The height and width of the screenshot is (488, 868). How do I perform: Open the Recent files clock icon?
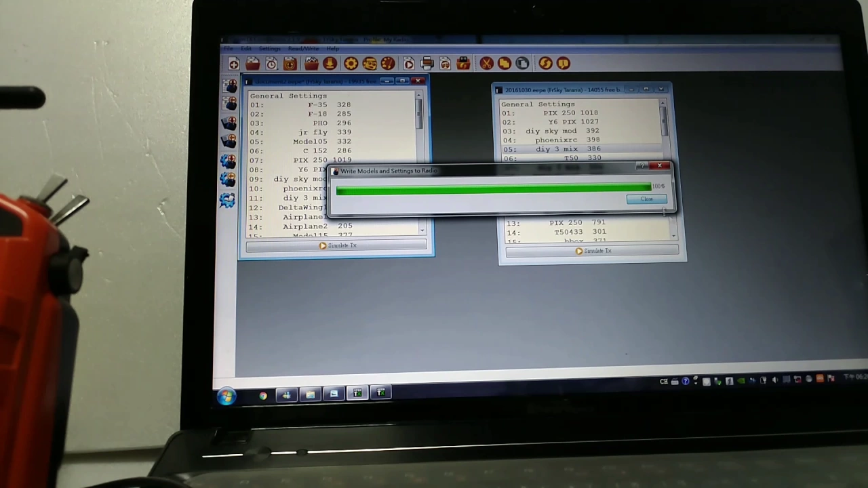pos(271,64)
